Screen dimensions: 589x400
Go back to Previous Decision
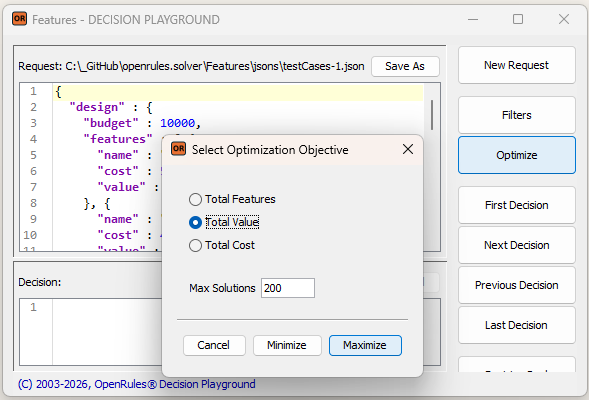(517, 285)
